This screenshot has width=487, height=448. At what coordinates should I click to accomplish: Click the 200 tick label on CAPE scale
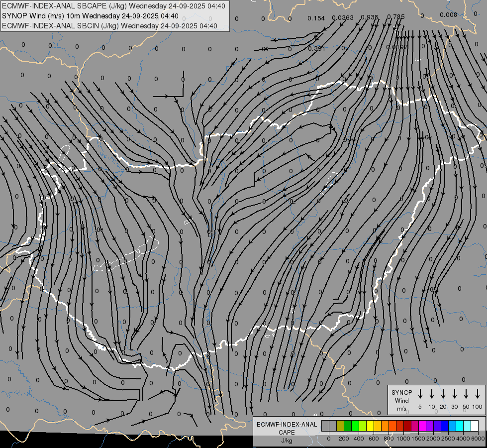tap(344, 439)
